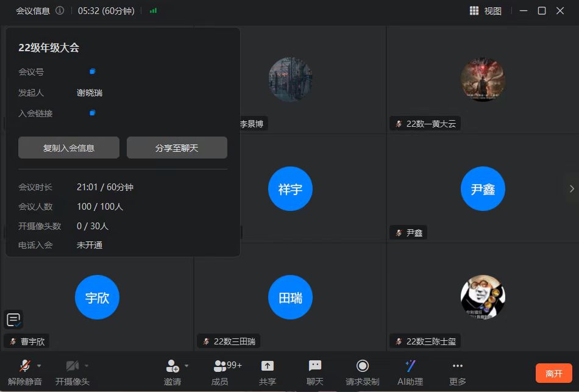Open the Chat panel
This screenshot has width=579, height=392.
(x=314, y=371)
